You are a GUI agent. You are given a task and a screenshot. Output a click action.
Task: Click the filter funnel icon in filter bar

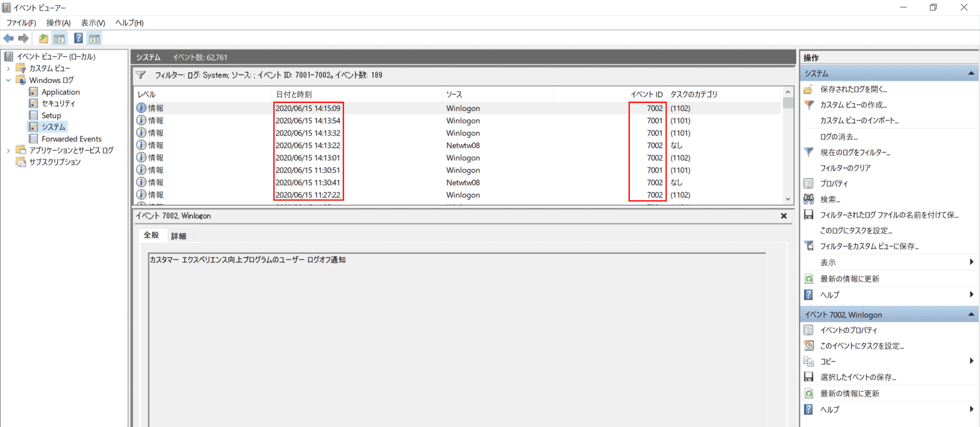pos(141,75)
